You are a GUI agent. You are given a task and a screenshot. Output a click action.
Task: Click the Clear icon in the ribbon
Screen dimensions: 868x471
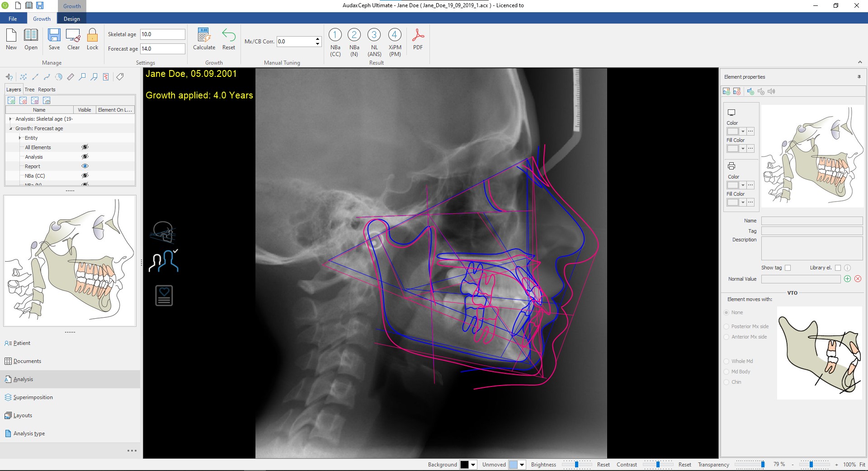73,36
